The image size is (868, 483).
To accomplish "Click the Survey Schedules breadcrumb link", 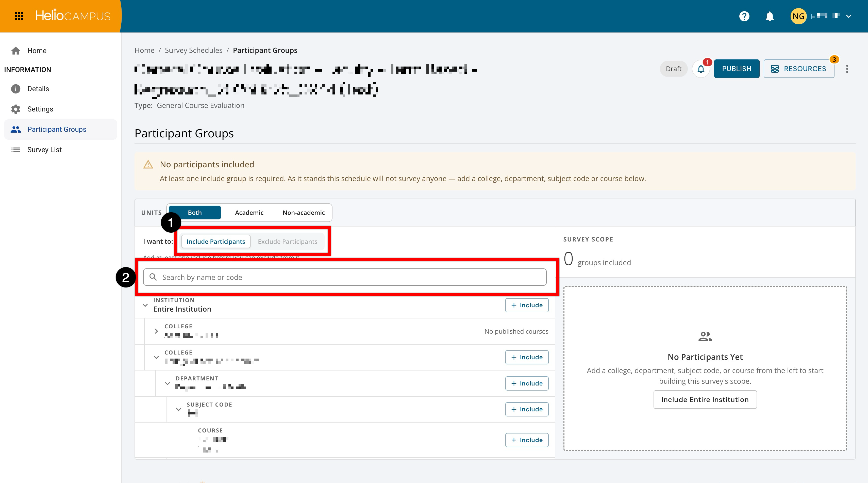I will pyautogui.click(x=193, y=50).
